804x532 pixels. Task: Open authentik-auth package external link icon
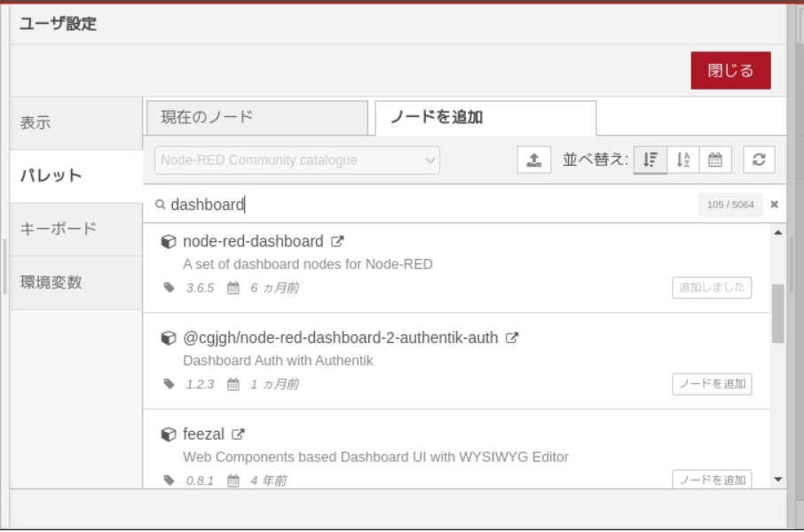click(512, 338)
